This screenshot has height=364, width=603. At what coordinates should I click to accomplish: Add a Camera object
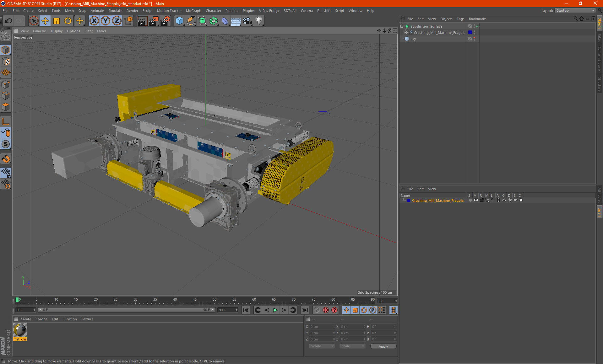click(x=247, y=21)
